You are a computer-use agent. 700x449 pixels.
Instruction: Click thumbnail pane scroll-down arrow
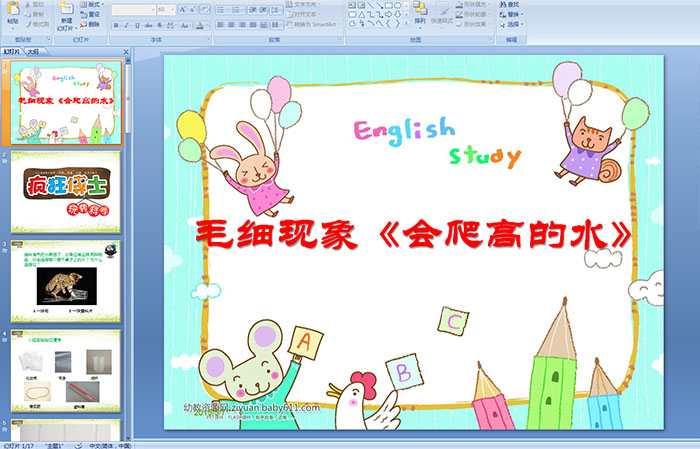(128, 438)
